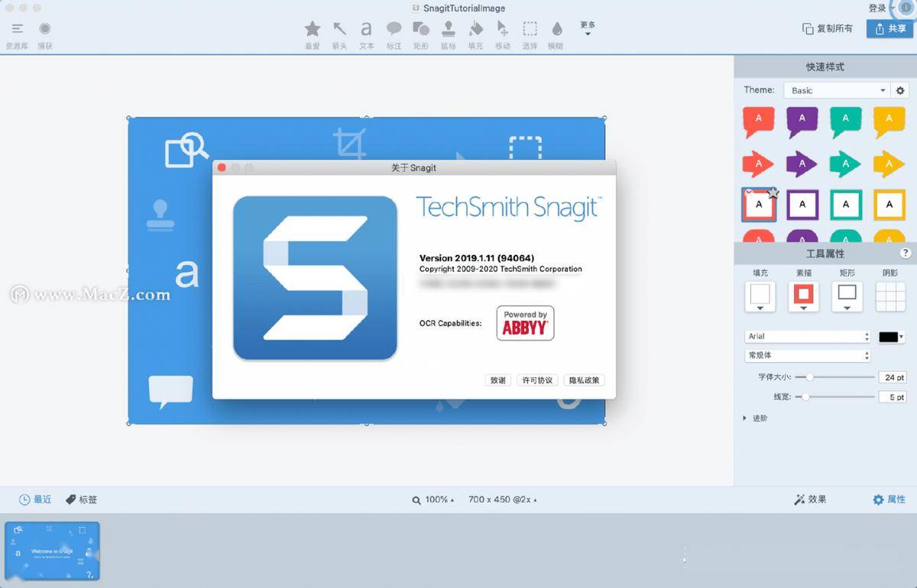This screenshot has height=588, width=917.
Task: Open the 标签 tags view
Action: (81, 499)
